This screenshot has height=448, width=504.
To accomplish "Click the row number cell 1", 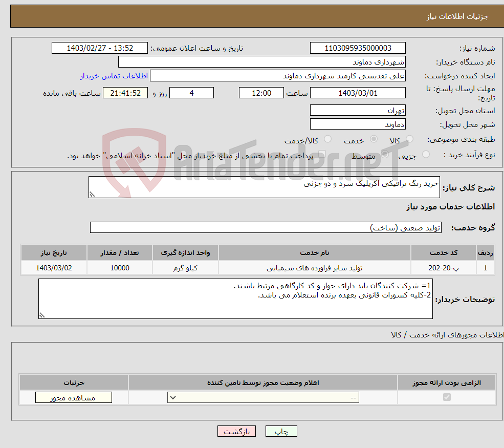I will [485, 268].
